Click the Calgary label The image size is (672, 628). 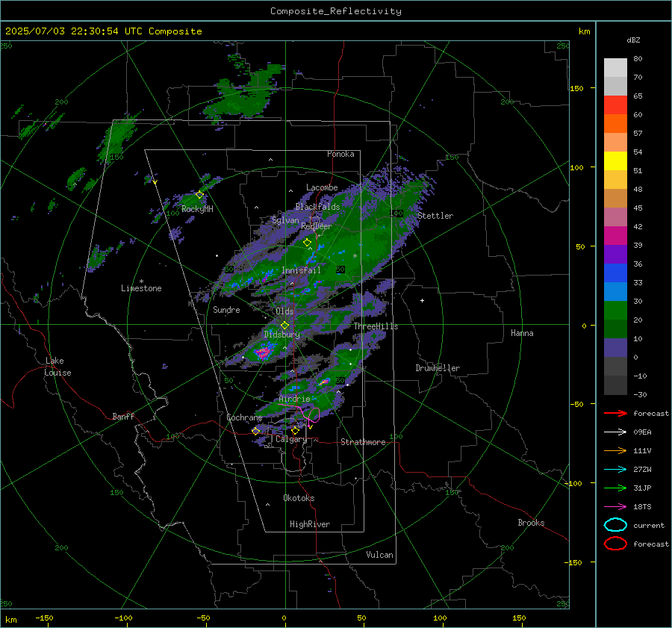(x=291, y=439)
